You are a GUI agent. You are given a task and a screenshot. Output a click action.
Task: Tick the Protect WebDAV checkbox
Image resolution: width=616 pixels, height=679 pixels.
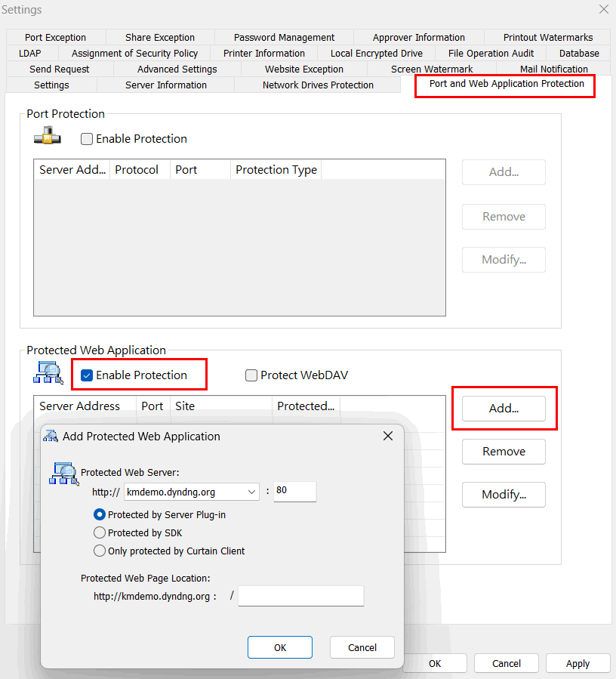(251, 375)
